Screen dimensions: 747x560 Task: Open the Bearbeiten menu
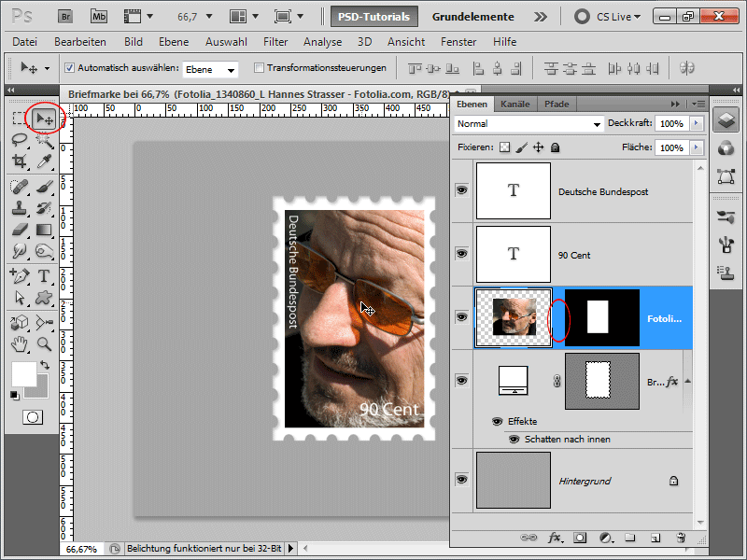[x=80, y=42]
